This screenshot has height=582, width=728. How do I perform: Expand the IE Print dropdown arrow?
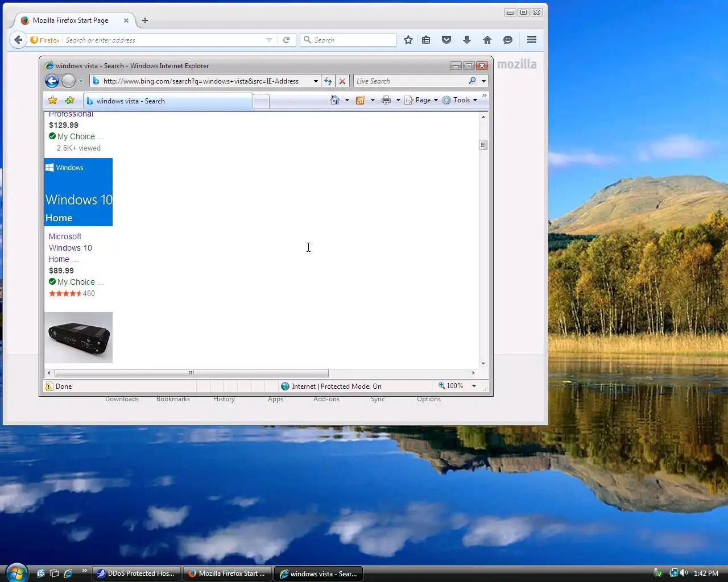[398, 100]
